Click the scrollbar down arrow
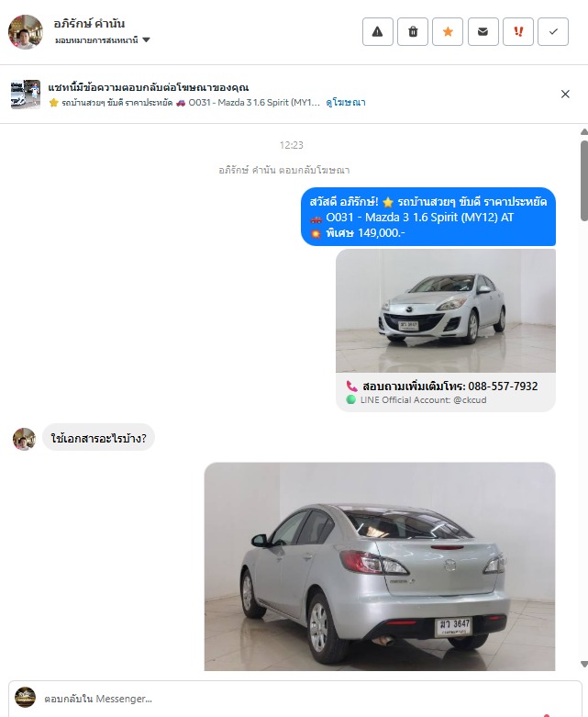Screen dimensions: 588x717 584,664
